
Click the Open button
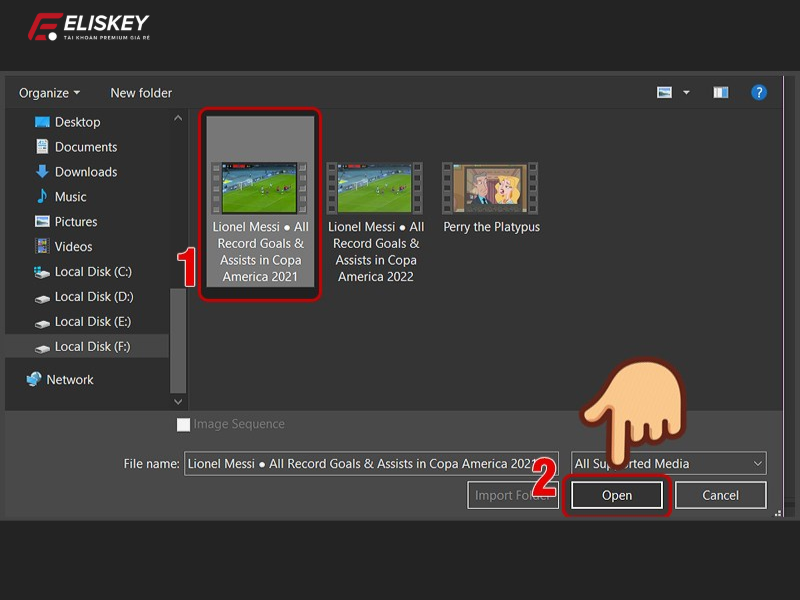click(616, 494)
